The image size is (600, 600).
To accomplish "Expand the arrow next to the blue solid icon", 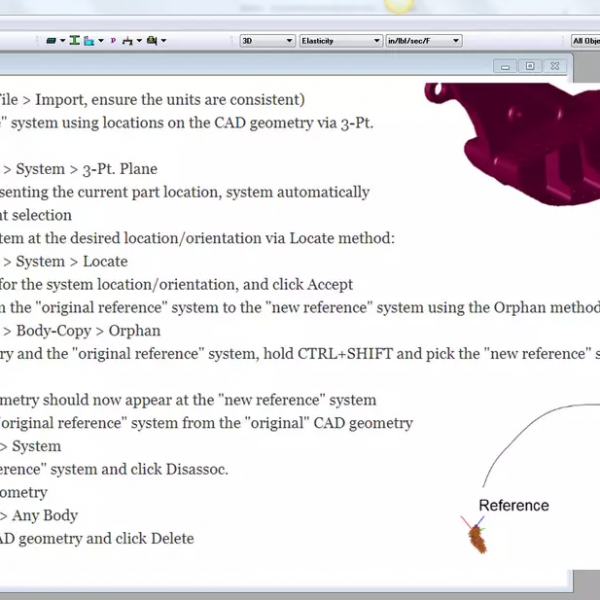I will pos(101,41).
